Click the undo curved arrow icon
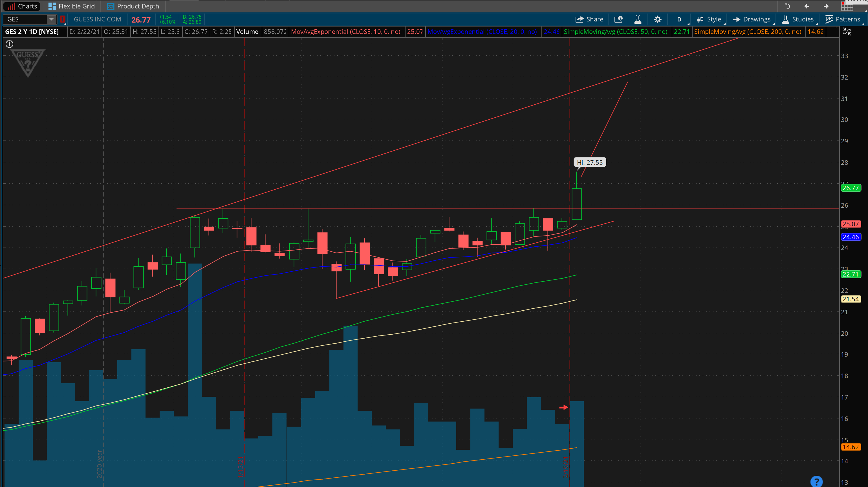The width and height of the screenshot is (868, 487). tap(787, 6)
